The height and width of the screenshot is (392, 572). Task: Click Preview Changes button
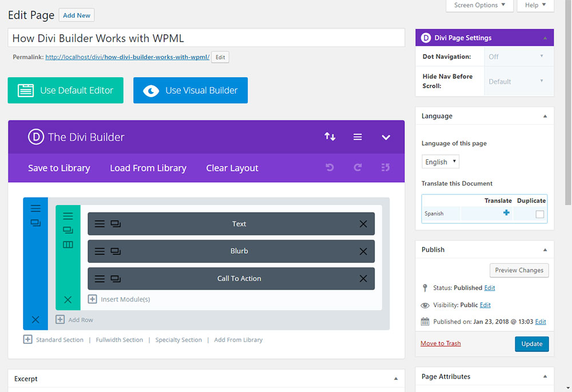pos(519,270)
